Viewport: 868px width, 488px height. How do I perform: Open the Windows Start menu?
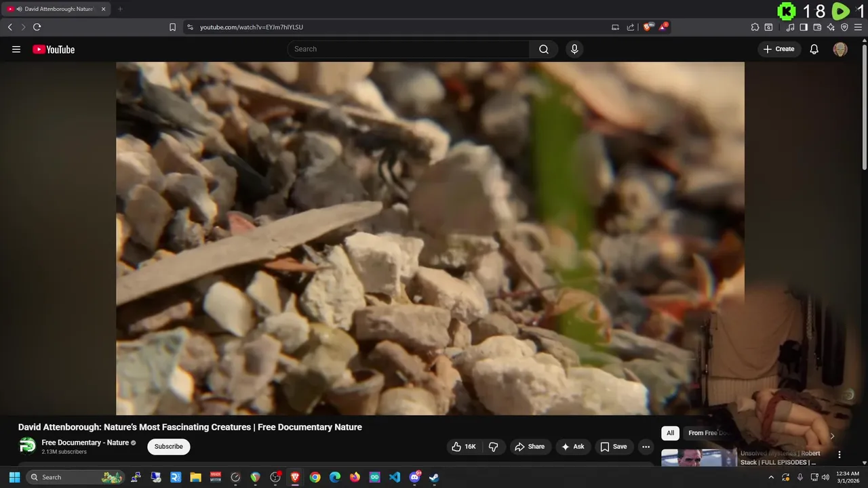(x=14, y=477)
